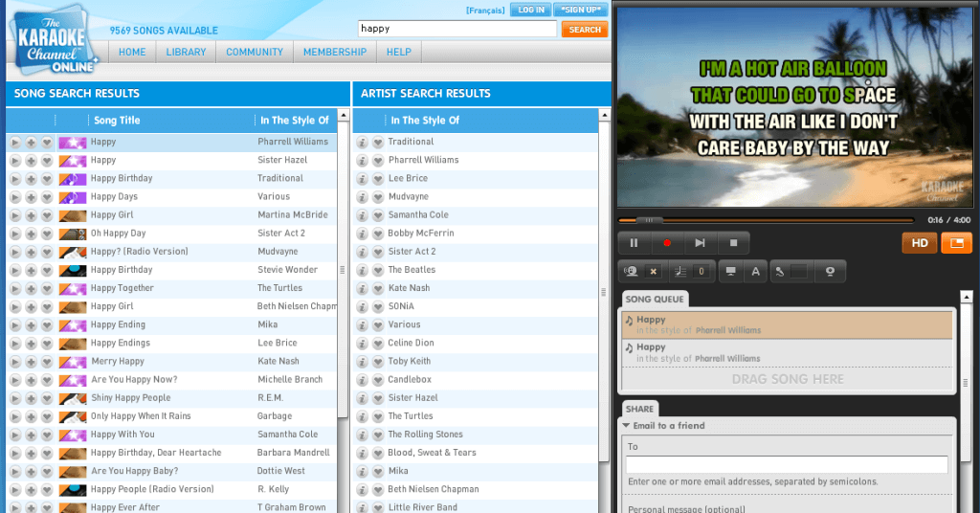
Task: Select the SONG QUEUE tab
Action: point(655,299)
